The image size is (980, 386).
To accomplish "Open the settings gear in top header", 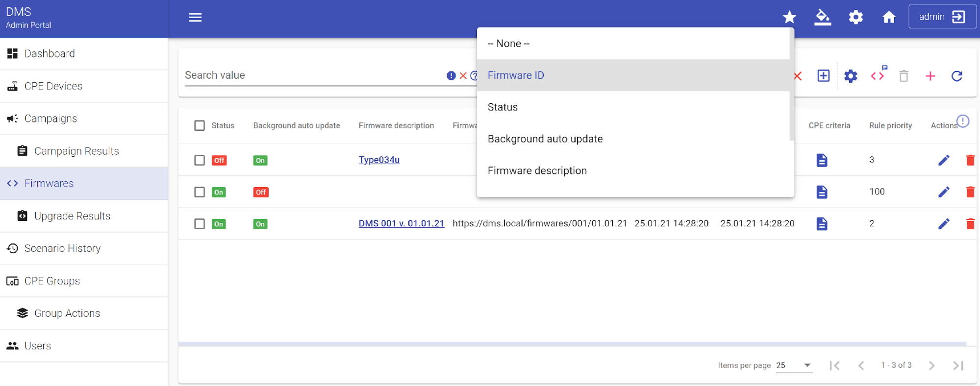I will tap(855, 17).
